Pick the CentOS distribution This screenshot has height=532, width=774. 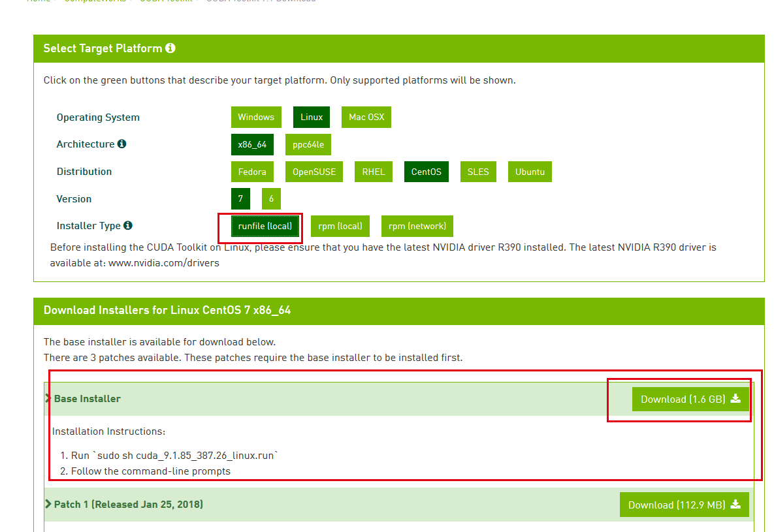pos(427,172)
